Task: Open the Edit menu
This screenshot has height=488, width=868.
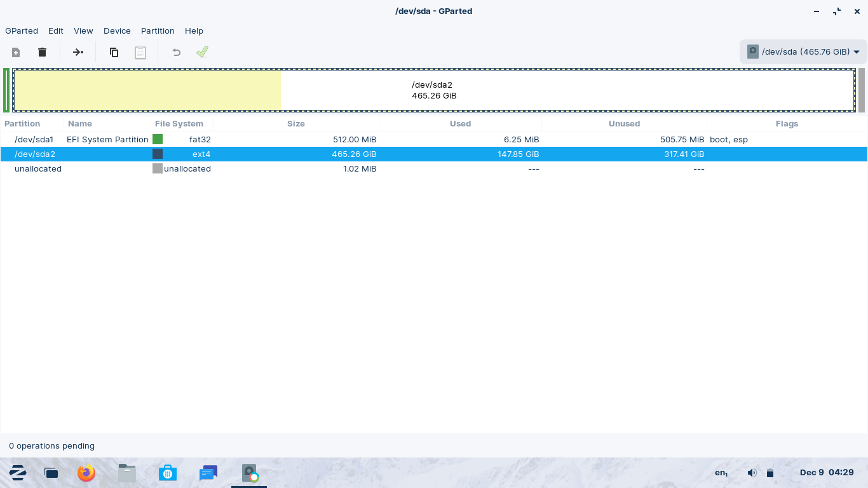Action: coord(56,30)
